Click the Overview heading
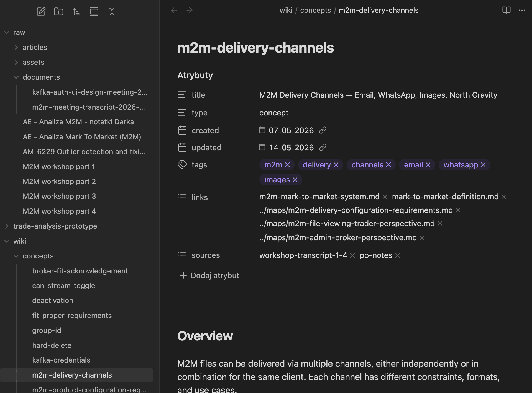Screen dimensions: 532x393 (205, 336)
